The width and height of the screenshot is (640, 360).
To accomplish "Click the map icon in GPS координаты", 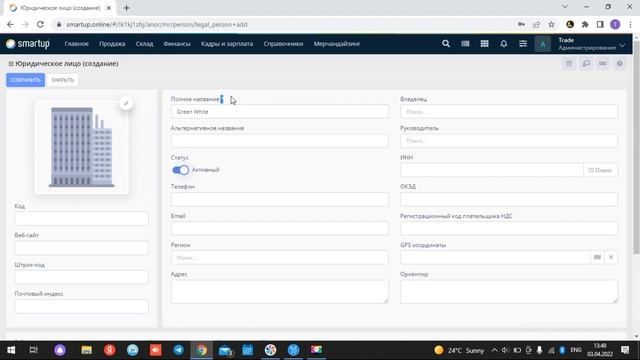I will coord(598,258).
